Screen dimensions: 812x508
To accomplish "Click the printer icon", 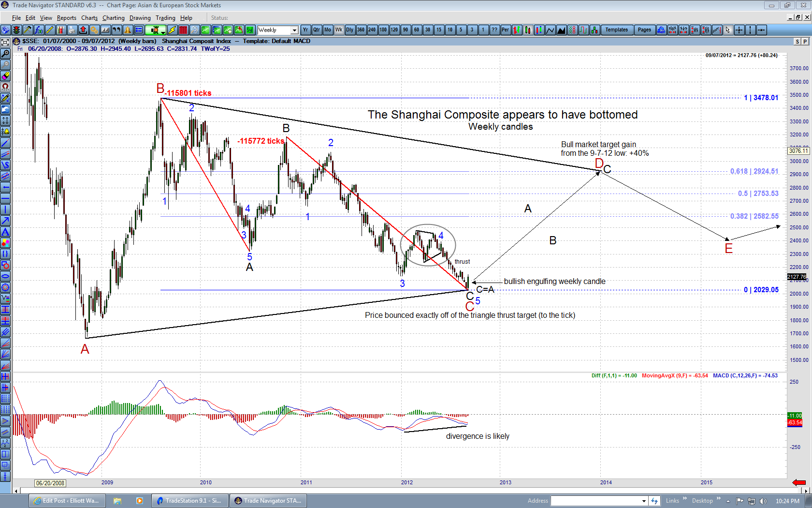I will click(x=72, y=30).
